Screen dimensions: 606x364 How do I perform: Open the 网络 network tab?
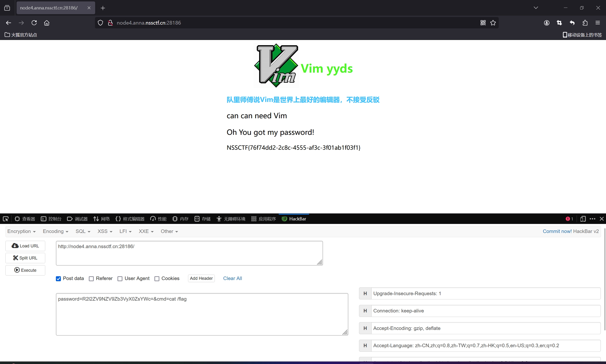pos(101,219)
